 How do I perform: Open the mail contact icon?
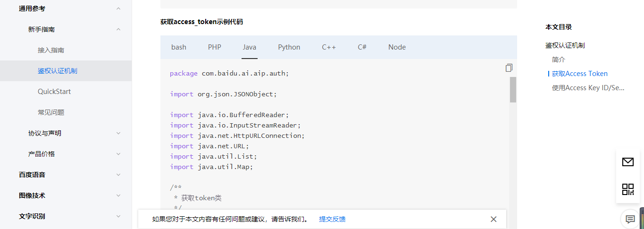[627, 162]
